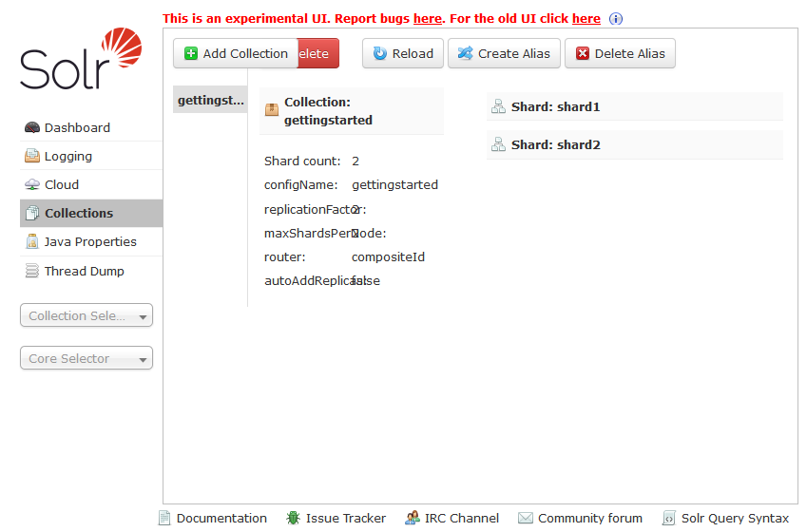This screenshot has height=532, width=807.
Task: Open the Collection Selector dropdown
Action: click(x=86, y=315)
